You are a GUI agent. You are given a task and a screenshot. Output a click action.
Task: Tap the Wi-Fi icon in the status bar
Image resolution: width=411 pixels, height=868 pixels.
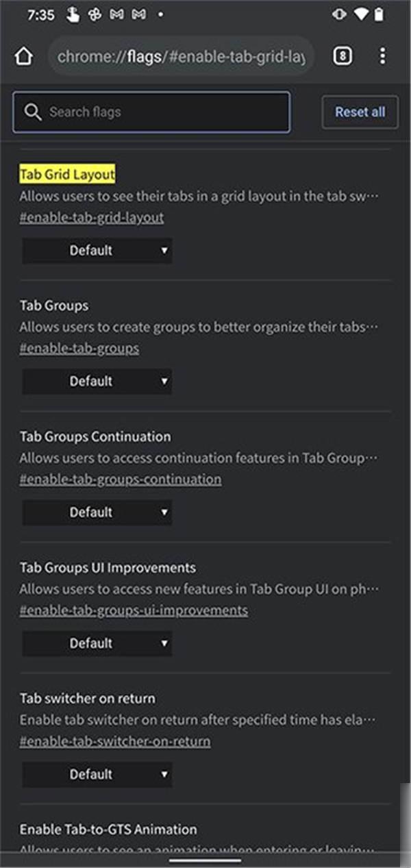click(x=360, y=14)
